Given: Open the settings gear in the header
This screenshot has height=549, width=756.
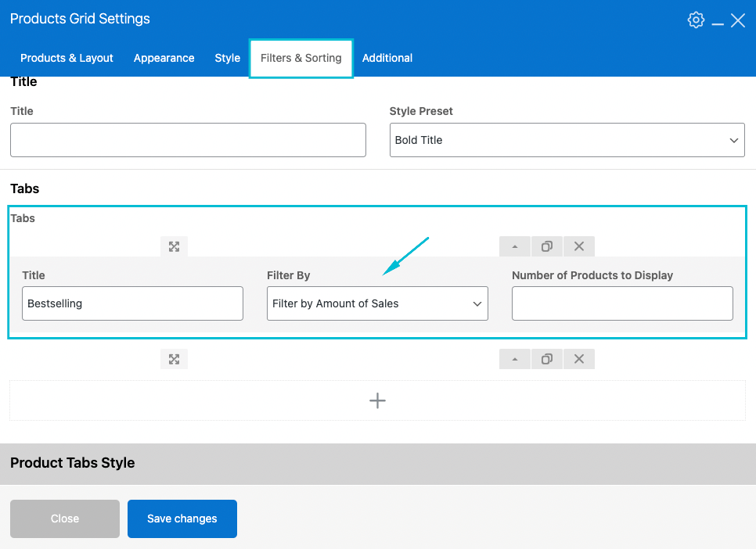Looking at the screenshot, I should pos(696,20).
